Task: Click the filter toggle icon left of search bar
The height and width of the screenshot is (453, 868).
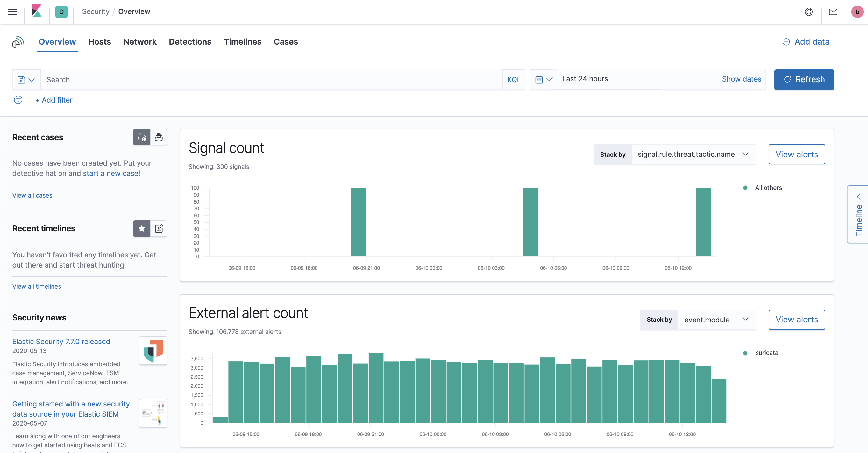Action: click(x=18, y=100)
